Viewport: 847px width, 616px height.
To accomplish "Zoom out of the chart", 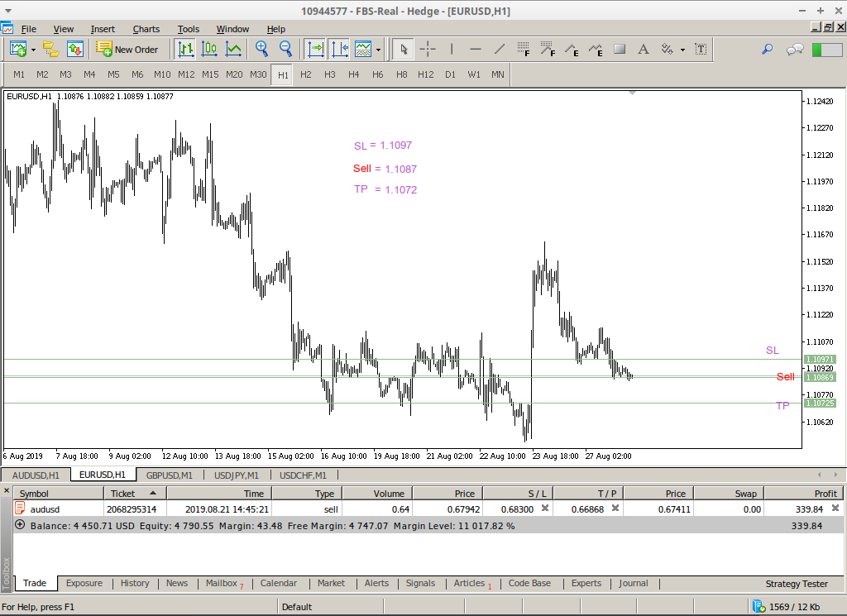I will [x=285, y=50].
